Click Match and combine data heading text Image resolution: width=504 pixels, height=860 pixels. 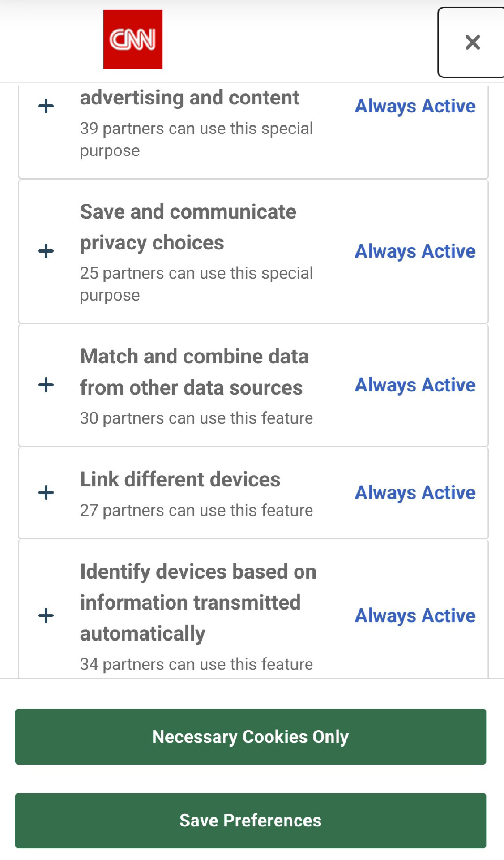pos(194,372)
